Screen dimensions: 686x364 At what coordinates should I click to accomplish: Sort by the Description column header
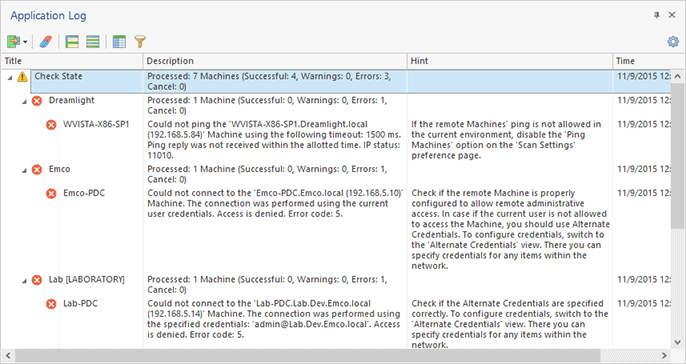coord(275,61)
